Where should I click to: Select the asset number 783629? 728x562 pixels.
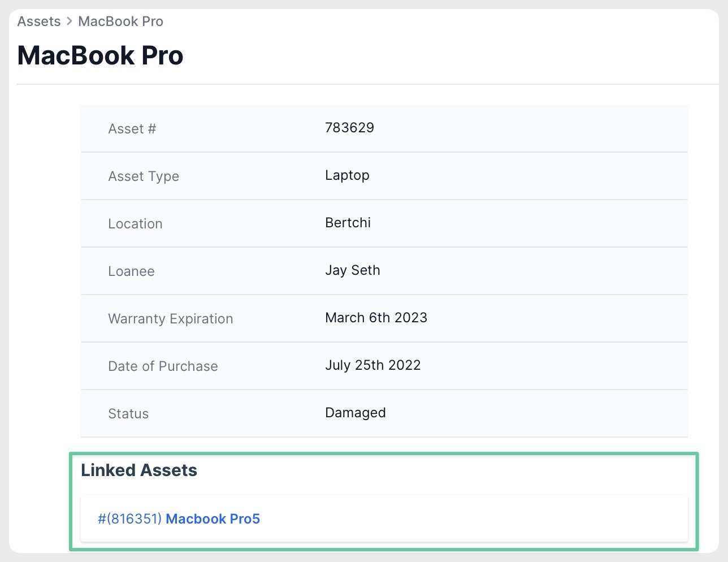point(349,128)
